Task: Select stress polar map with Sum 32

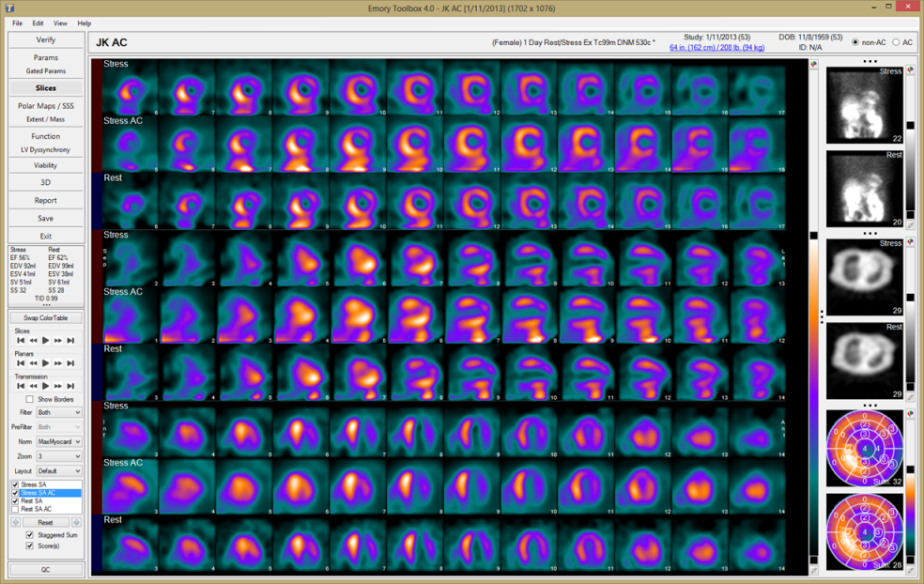Action: click(x=865, y=449)
